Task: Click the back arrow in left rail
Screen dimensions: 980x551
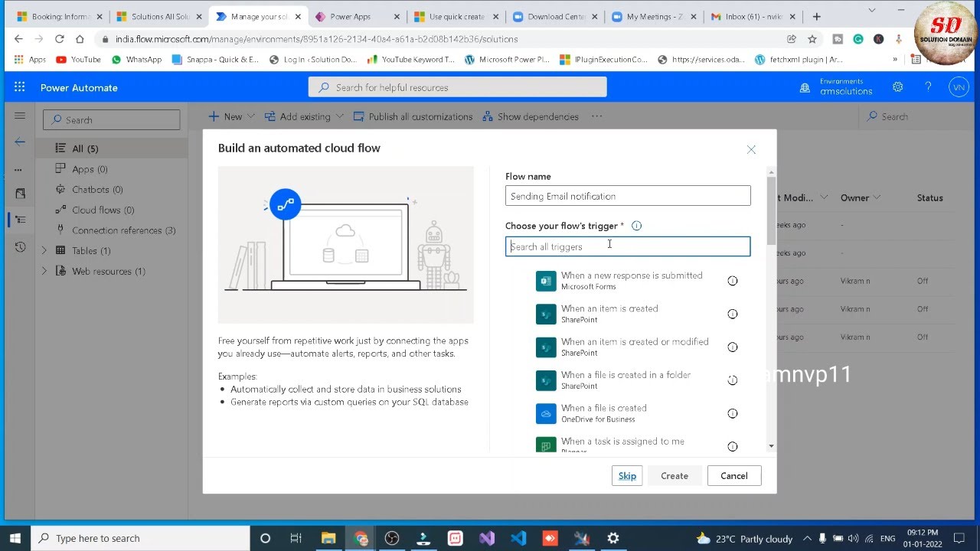Action: [20, 142]
